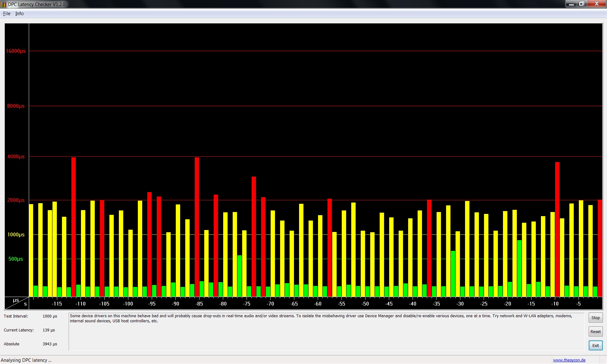Screen dimensions: 607x364
Task: Click inside the driver warning message box
Action: (x=326, y=332)
